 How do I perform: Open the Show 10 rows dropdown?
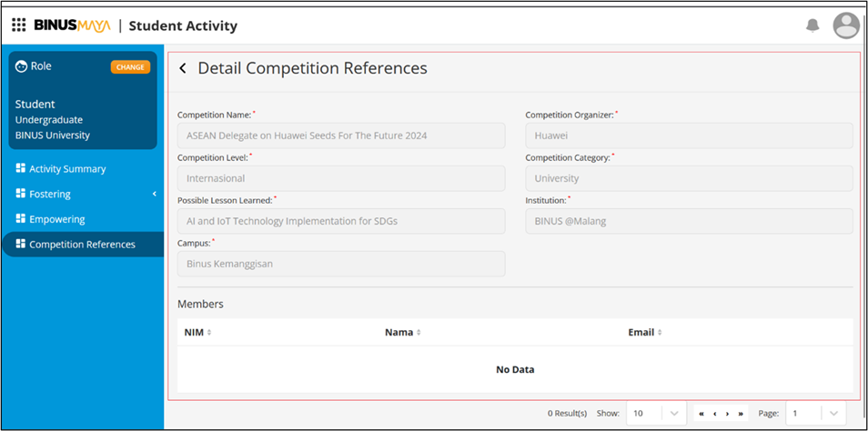click(x=656, y=414)
